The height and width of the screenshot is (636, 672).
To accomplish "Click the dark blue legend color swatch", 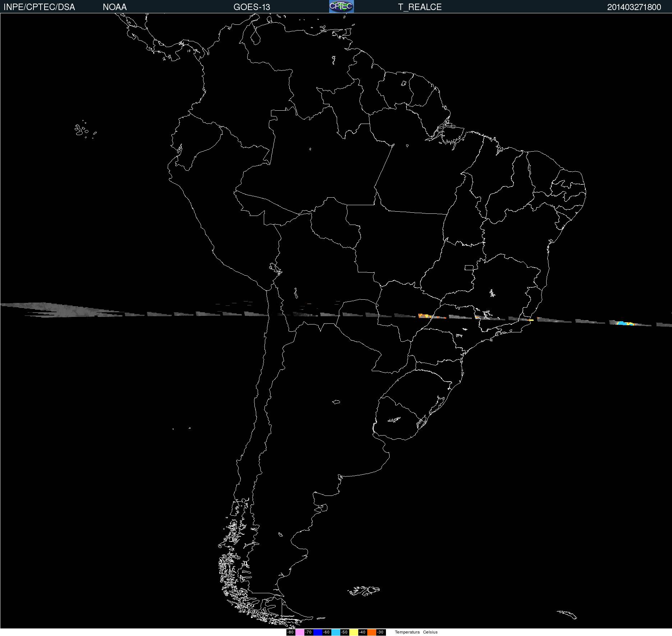I will (318, 632).
